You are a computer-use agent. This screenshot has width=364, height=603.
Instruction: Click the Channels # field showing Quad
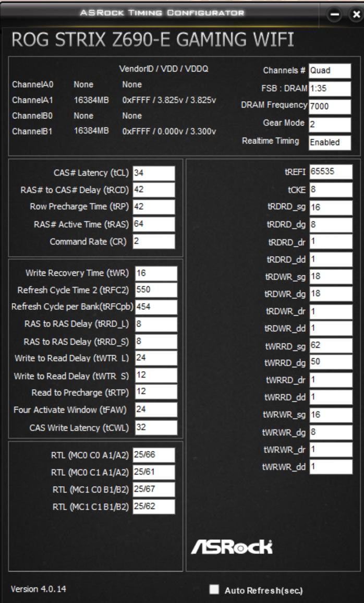tap(330, 71)
